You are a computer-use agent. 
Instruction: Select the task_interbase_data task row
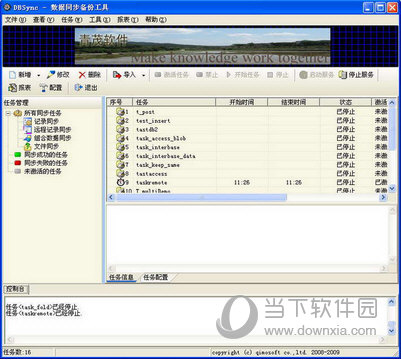[x=248, y=156]
